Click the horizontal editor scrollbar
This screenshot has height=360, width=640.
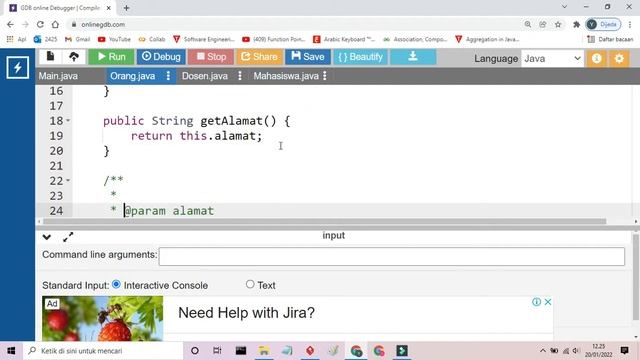click(324, 221)
